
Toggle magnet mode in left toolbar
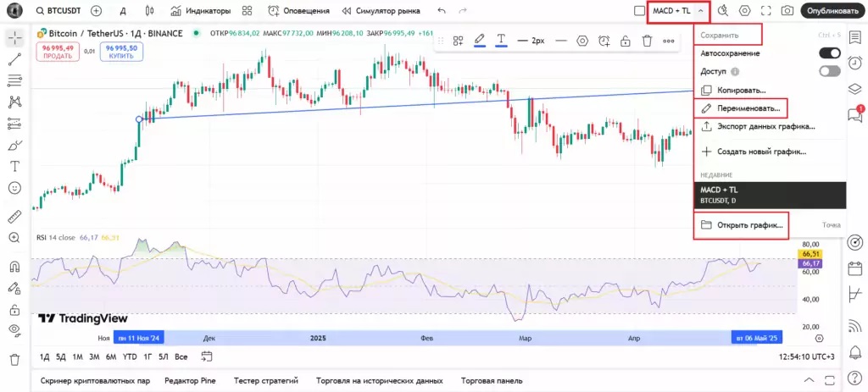click(15, 267)
